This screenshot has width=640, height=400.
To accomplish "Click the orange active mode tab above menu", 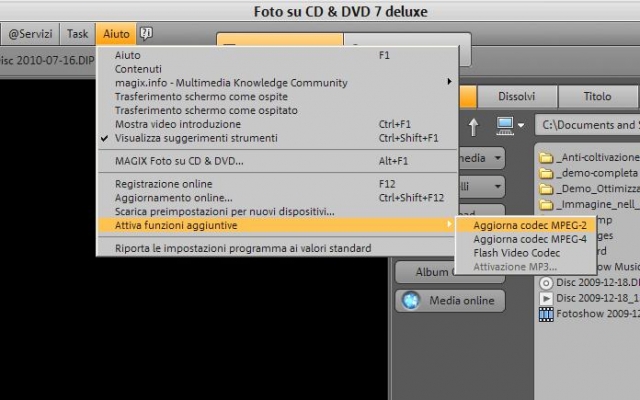I will [280, 40].
